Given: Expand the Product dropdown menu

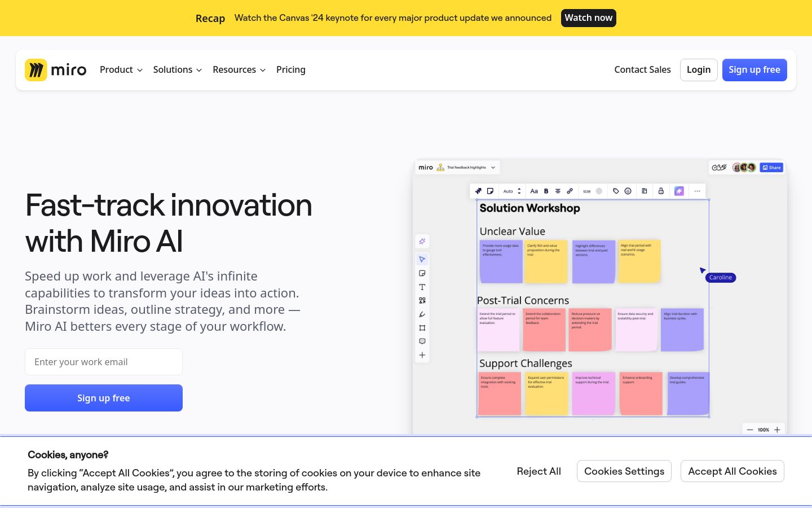Looking at the screenshot, I should [x=121, y=70].
